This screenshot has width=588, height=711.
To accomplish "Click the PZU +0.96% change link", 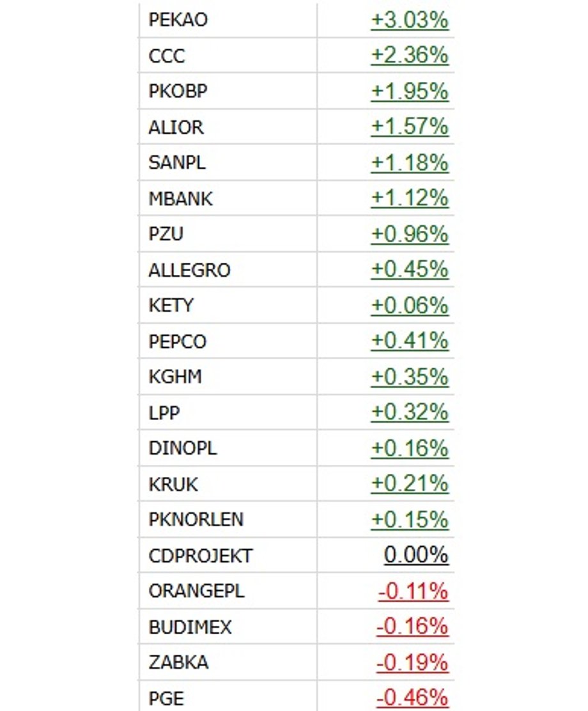I will [410, 234].
